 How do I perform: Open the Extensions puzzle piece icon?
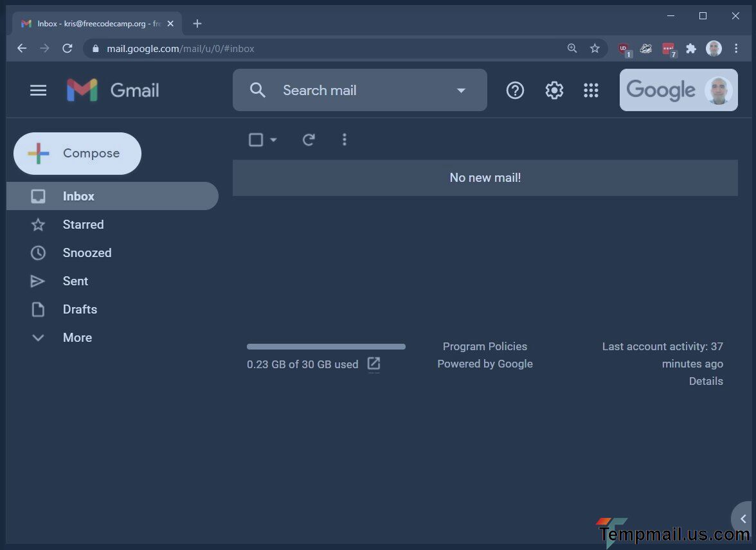(x=691, y=48)
